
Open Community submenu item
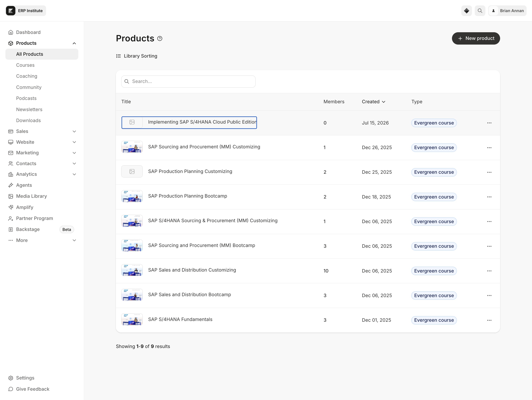pos(29,87)
